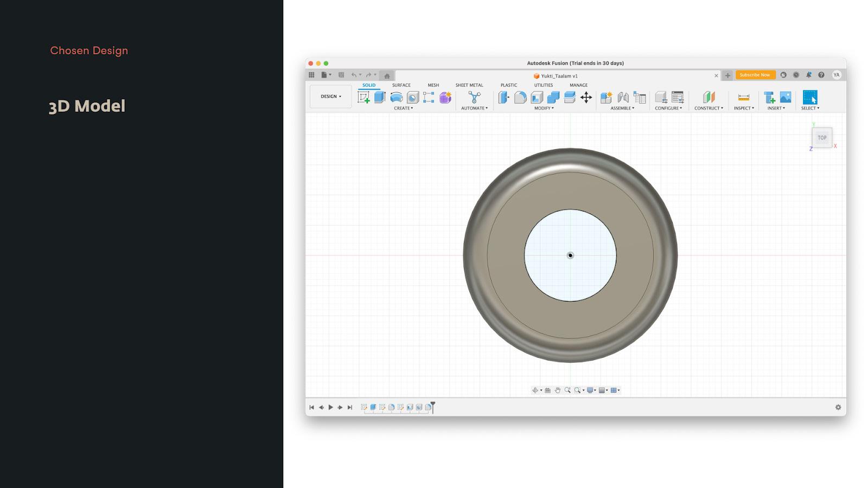Expand the SELECT menu

point(810,108)
